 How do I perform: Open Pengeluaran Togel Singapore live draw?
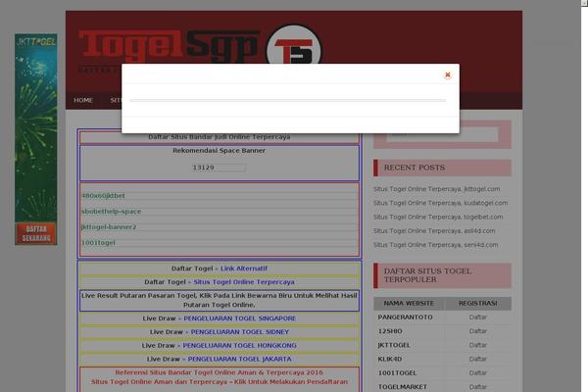[x=240, y=318]
